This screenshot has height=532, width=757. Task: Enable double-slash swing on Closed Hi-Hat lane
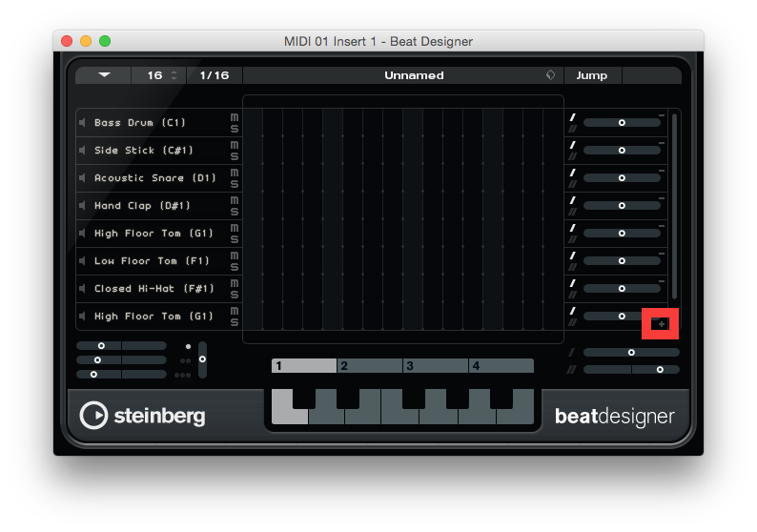(x=573, y=295)
